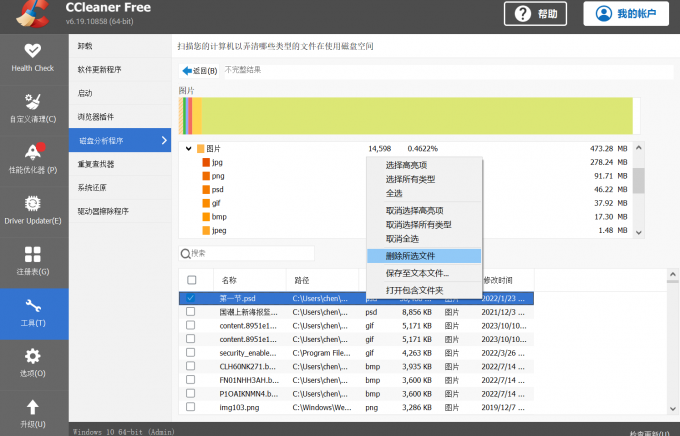Select the img103.png file name

[x=239, y=407]
